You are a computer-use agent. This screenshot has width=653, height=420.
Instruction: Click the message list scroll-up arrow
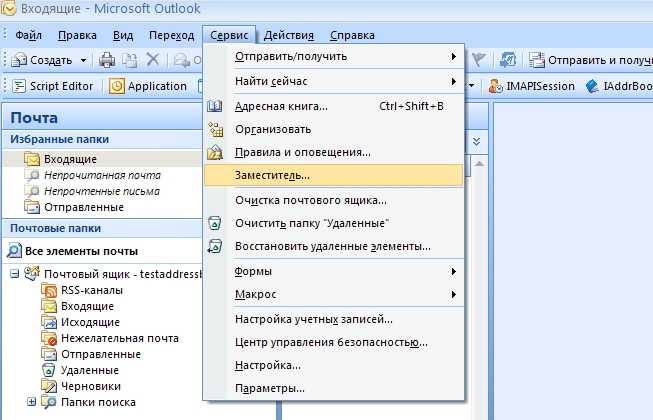click(480, 164)
